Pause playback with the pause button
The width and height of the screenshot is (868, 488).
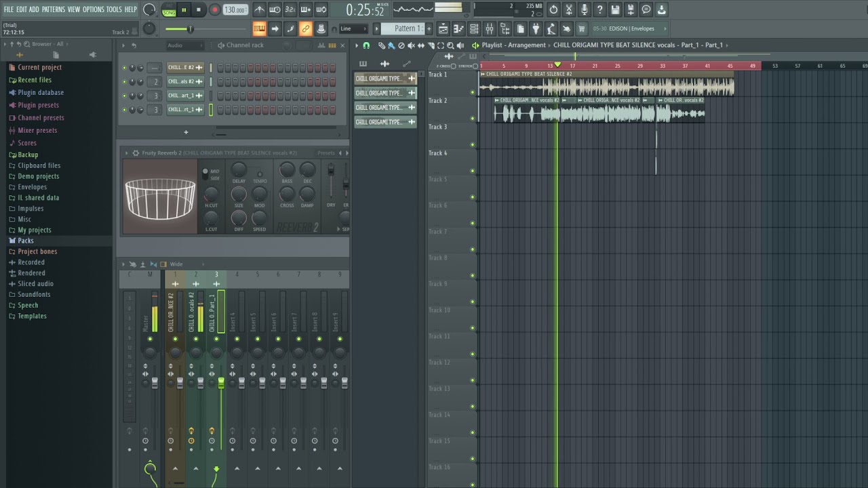click(184, 9)
